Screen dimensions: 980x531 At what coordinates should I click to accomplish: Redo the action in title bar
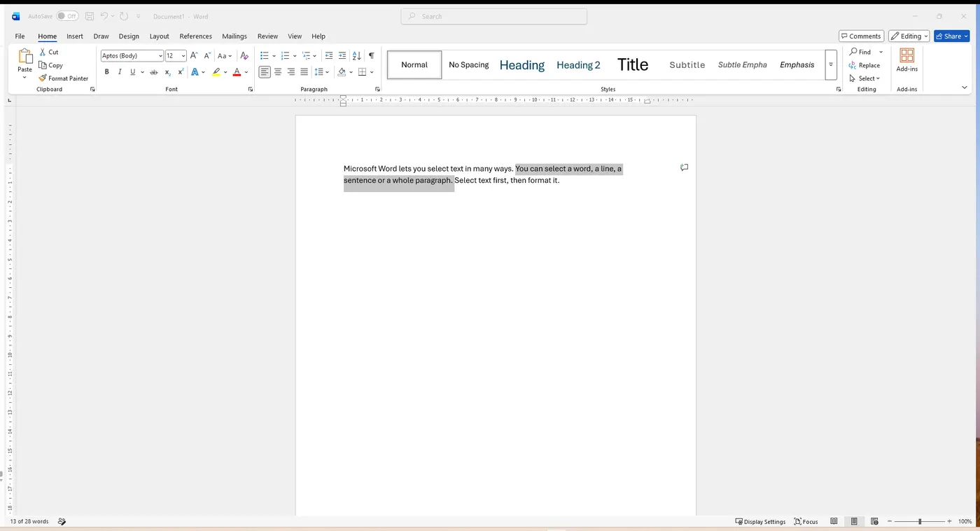pos(124,16)
